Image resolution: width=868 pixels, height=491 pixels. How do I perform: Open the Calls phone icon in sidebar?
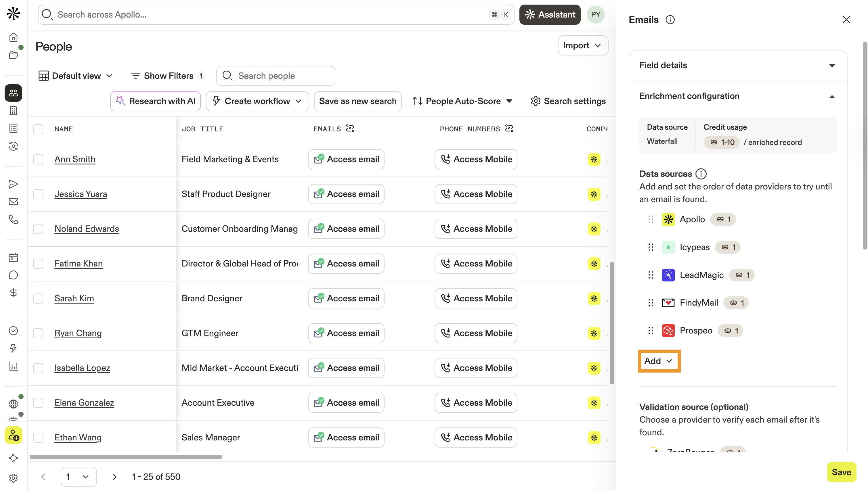pyautogui.click(x=13, y=220)
